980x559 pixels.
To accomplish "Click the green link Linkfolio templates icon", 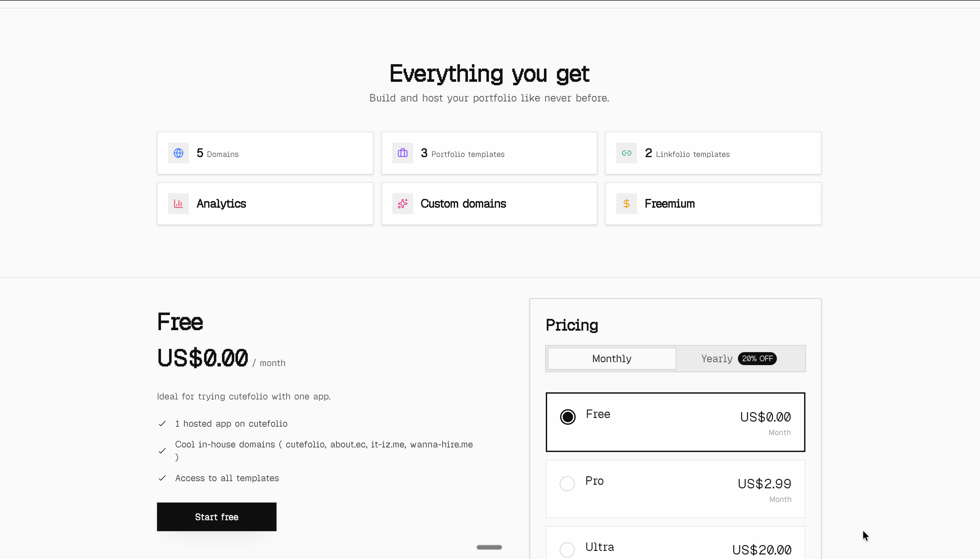I will click(626, 153).
